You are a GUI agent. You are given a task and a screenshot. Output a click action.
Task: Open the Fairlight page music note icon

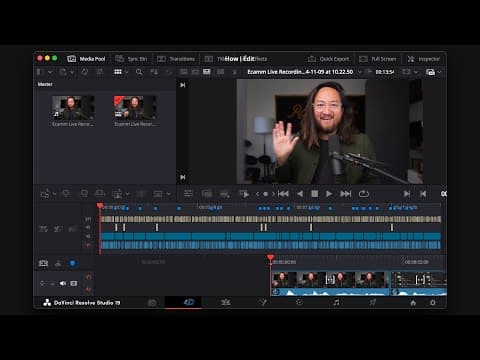(x=336, y=302)
